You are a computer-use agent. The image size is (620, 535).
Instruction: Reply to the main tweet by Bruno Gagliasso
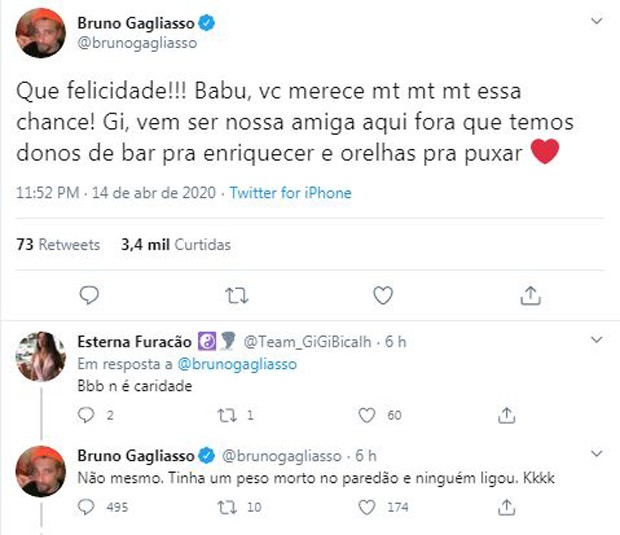point(89,294)
